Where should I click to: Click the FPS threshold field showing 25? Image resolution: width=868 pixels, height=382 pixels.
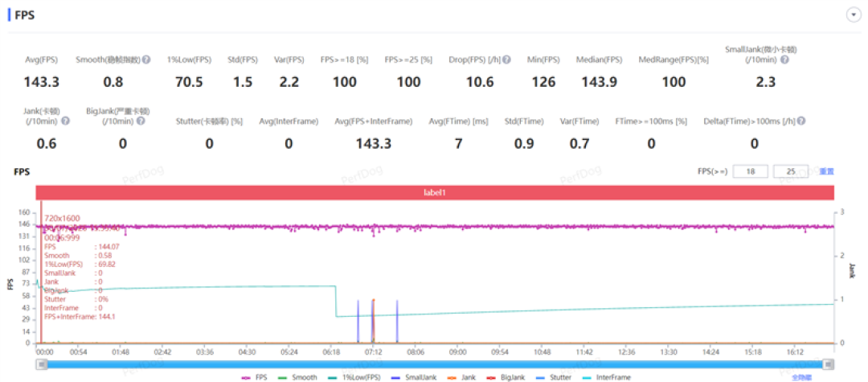[791, 171]
